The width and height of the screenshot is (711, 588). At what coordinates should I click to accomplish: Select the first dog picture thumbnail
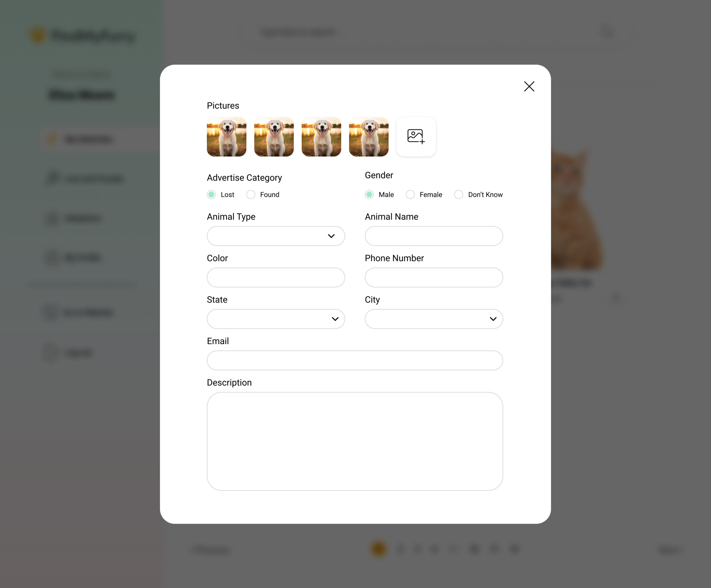[227, 137]
